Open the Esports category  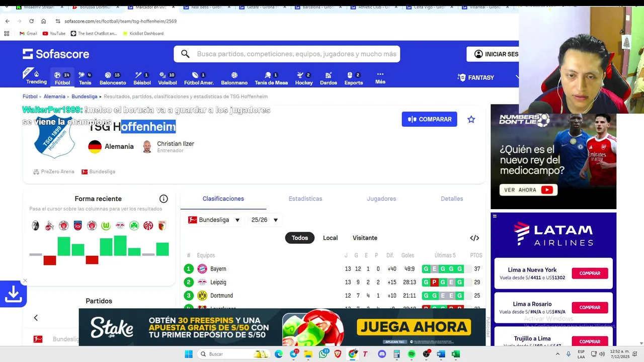tap(354, 78)
